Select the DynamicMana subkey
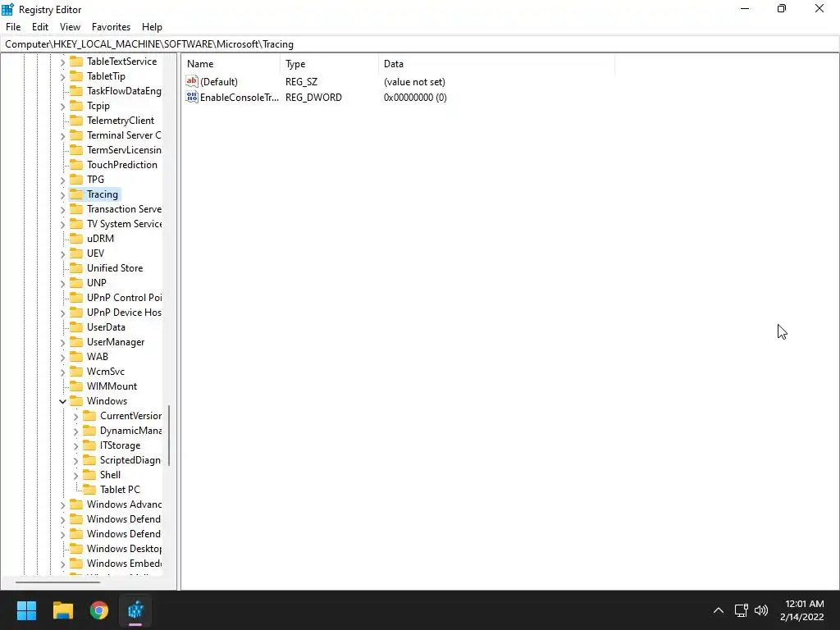 pyautogui.click(x=130, y=430)
